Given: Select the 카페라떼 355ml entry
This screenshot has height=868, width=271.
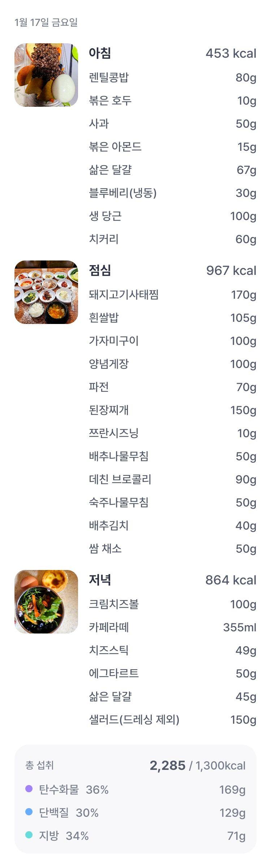Looking at the screenshot, I should tap(173, 627).
